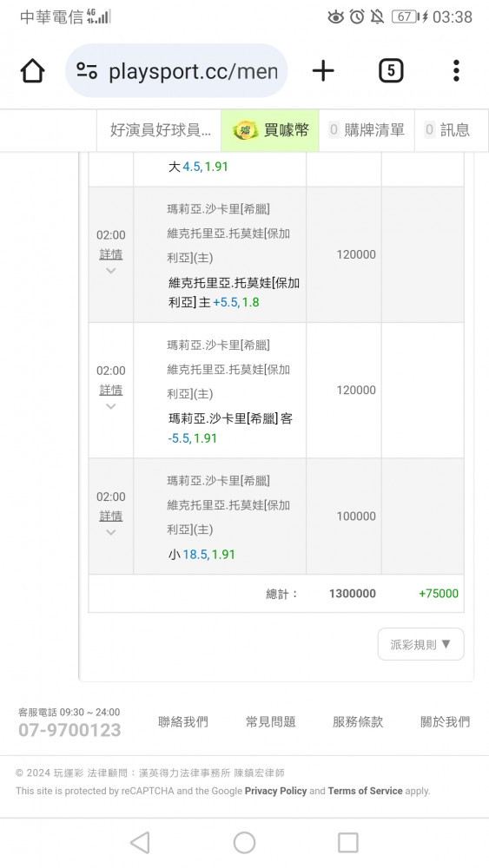The image size is (489, 868).
Task: Tap the 買噱幣 coin icon
Action: (245, 131)
